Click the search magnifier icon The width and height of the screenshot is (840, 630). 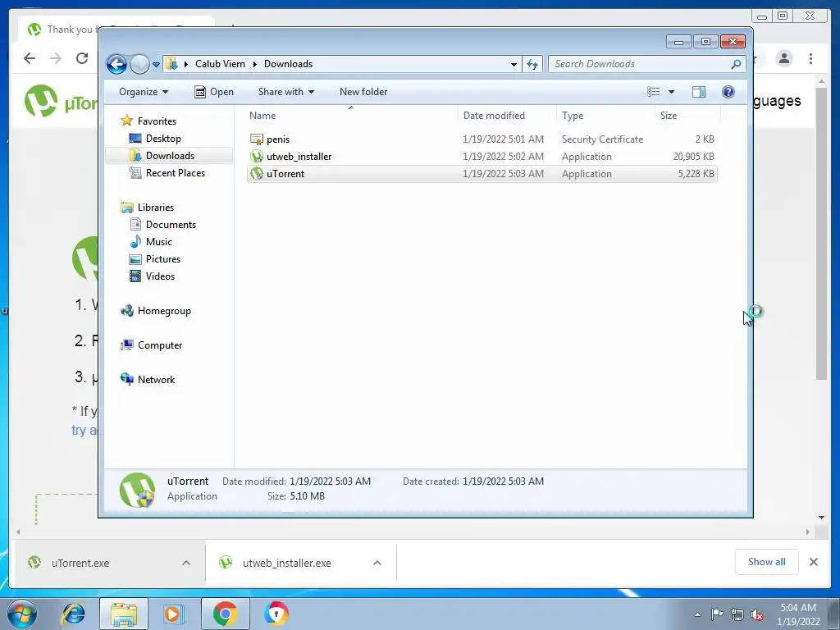point(736,64)
